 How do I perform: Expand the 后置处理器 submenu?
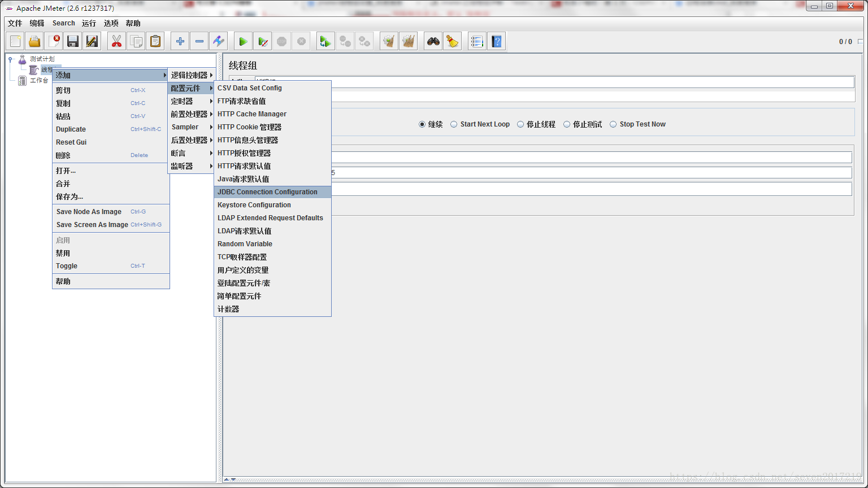pyautogui.click(x=192, y=140)
